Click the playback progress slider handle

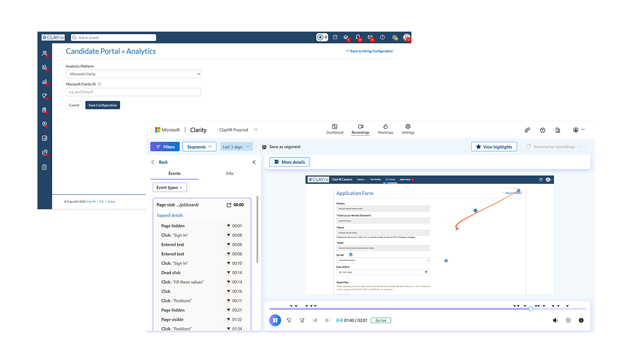[530, 309]
